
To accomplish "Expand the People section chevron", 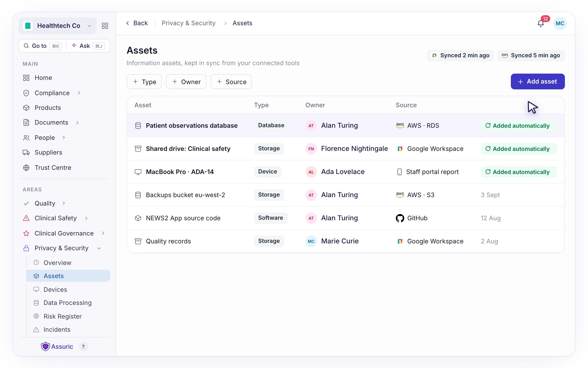I will click(x=64, y=137).
